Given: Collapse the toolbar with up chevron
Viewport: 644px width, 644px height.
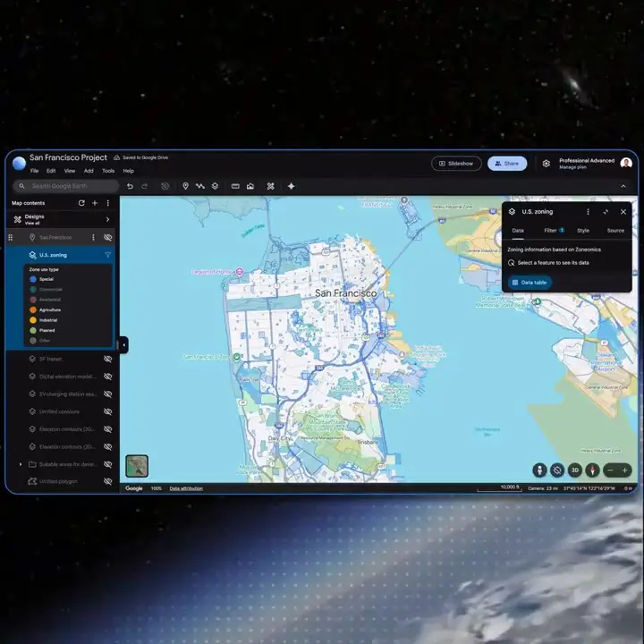Looking at the screenshot, I should click(623, 186).
